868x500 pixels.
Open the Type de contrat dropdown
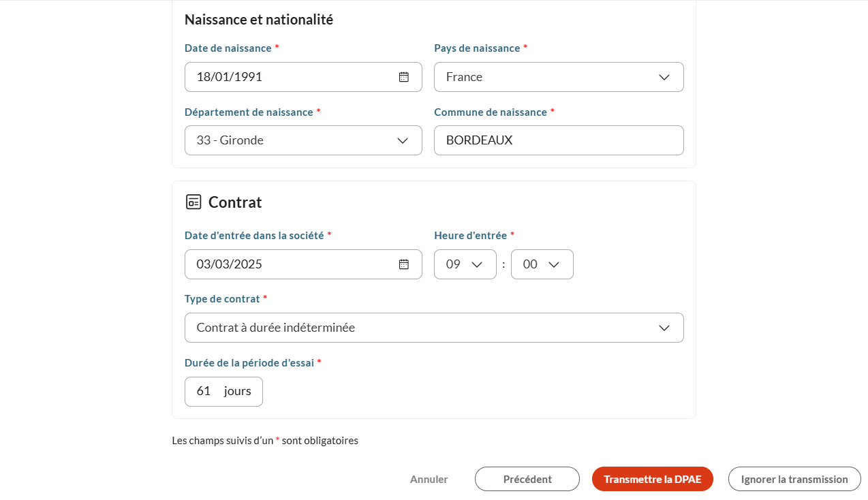[434, 328]
